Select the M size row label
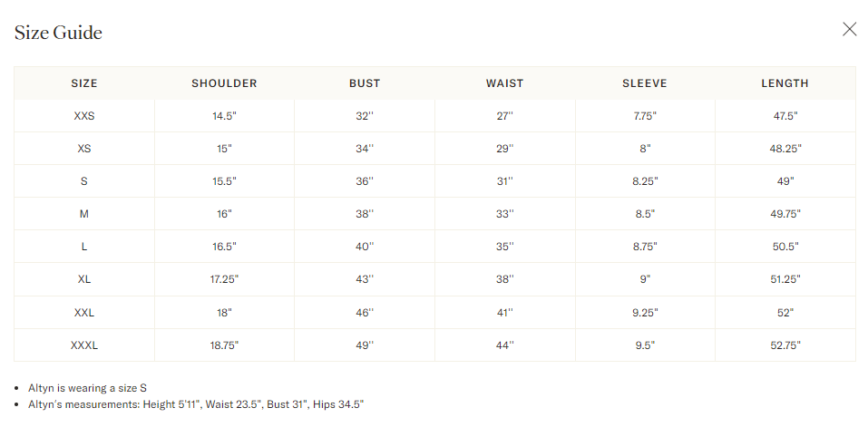868x437 pixels. [84, 214]
